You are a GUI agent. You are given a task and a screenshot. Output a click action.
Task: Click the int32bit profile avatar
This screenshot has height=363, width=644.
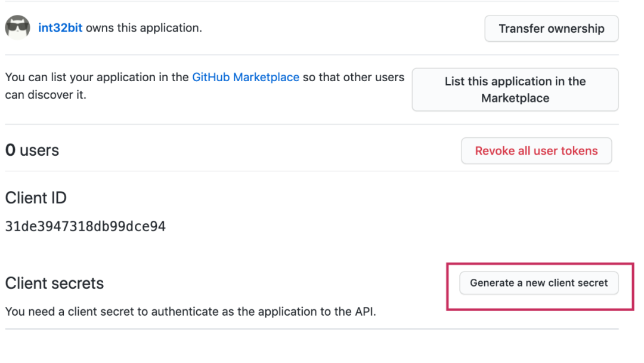pos(17,28)
